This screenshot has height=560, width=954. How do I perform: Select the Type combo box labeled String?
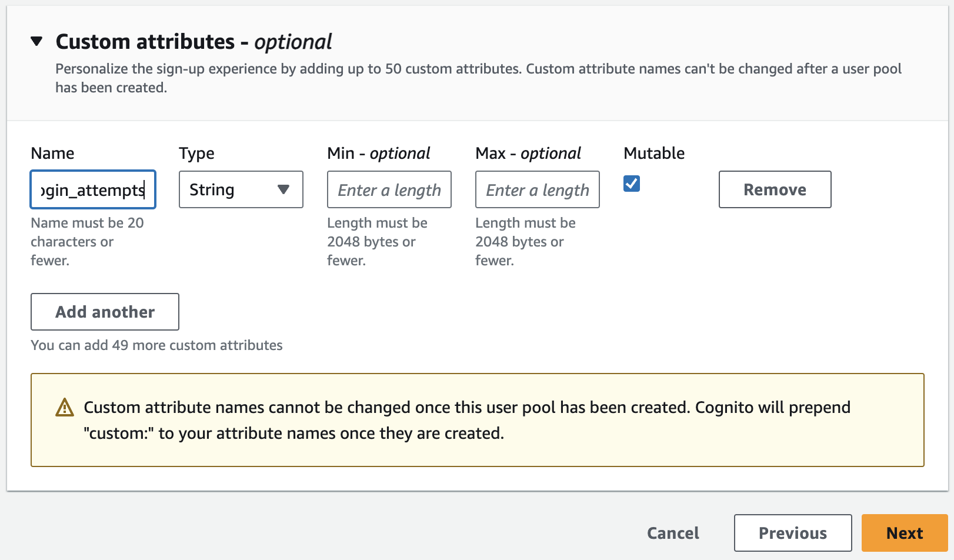tap(241, 189)
